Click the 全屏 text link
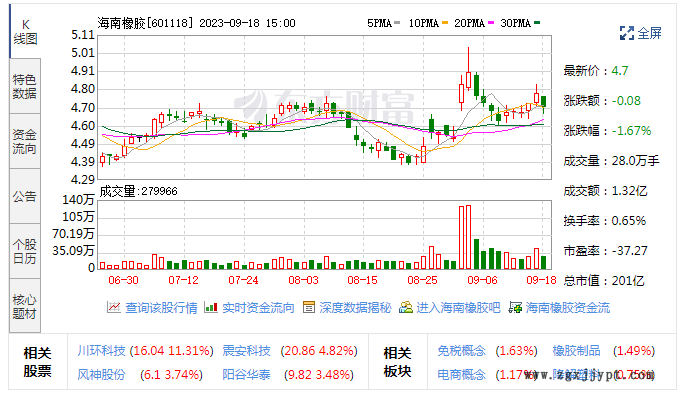The image size is (681, 397). click(649, 33)
